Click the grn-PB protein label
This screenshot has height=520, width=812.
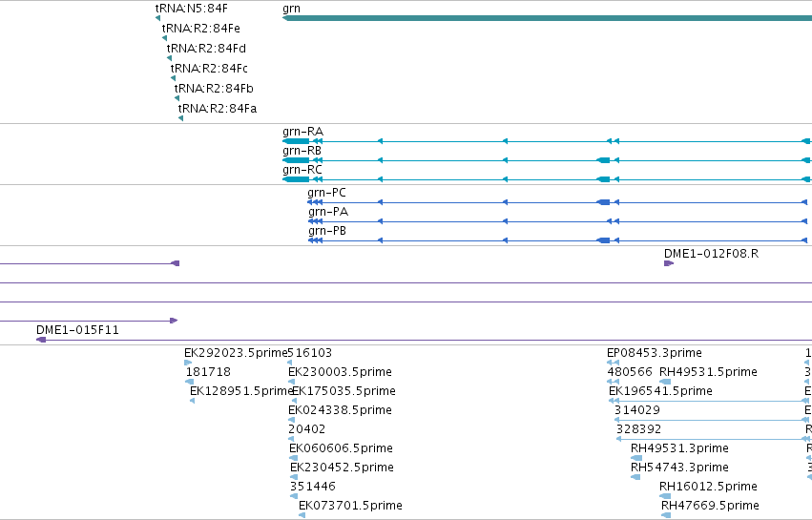(x=327, y=231)
